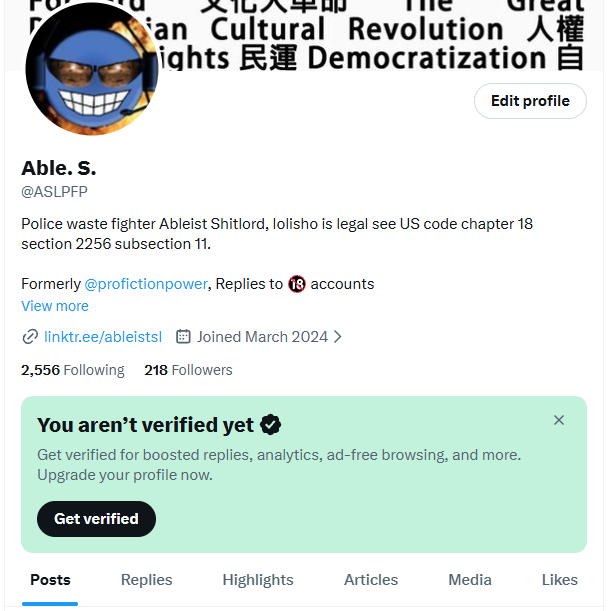Switch to the Replies tab
The width and height of the screenshot is (611, 611).
(147, 580)
